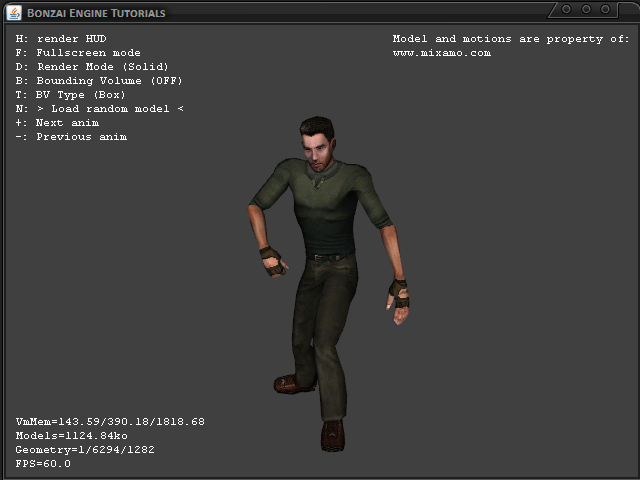Screen dimensions: 640x480
Task: Click the 'T: BV Type (Box)' entry
Action: pyautogui.click(x=71, y=95)
